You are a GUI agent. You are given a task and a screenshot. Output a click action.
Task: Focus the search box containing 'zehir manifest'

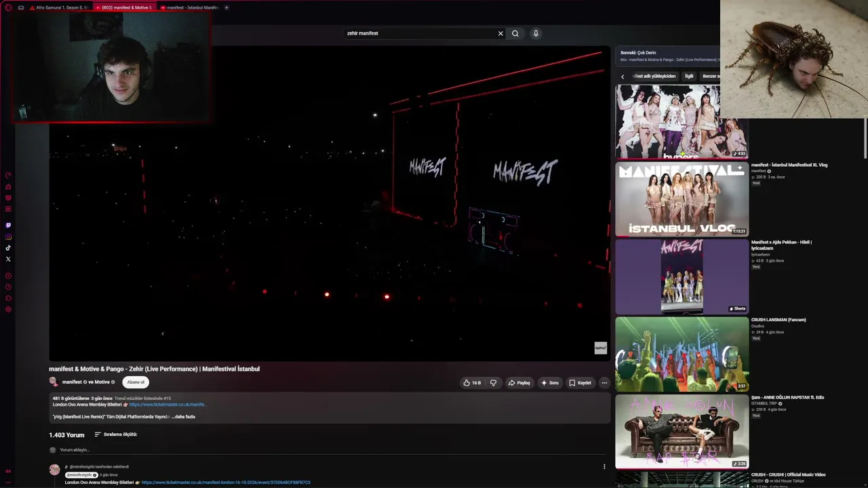coord(420,33)
